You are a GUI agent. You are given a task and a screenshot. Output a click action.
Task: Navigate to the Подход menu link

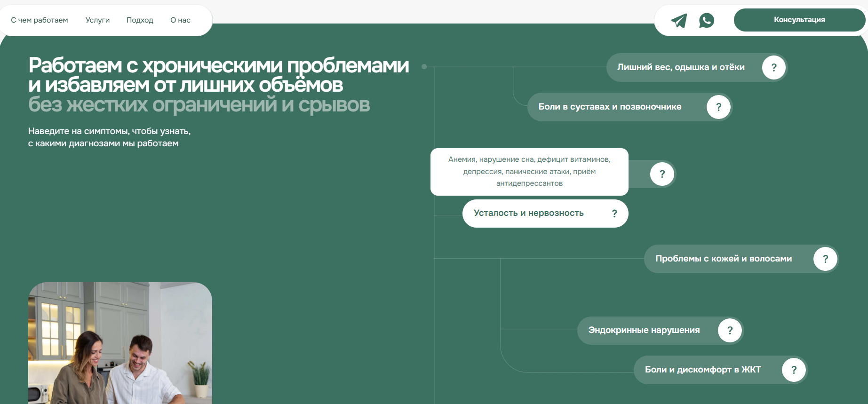pyautogui.click(x=140, y=20)
